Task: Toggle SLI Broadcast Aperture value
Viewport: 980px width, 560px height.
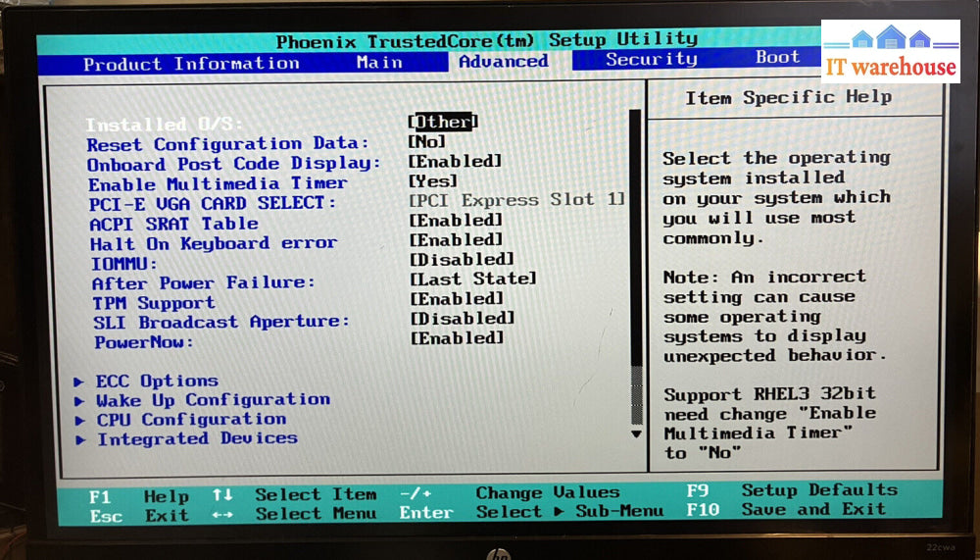Action: click(x=461, y=319)
